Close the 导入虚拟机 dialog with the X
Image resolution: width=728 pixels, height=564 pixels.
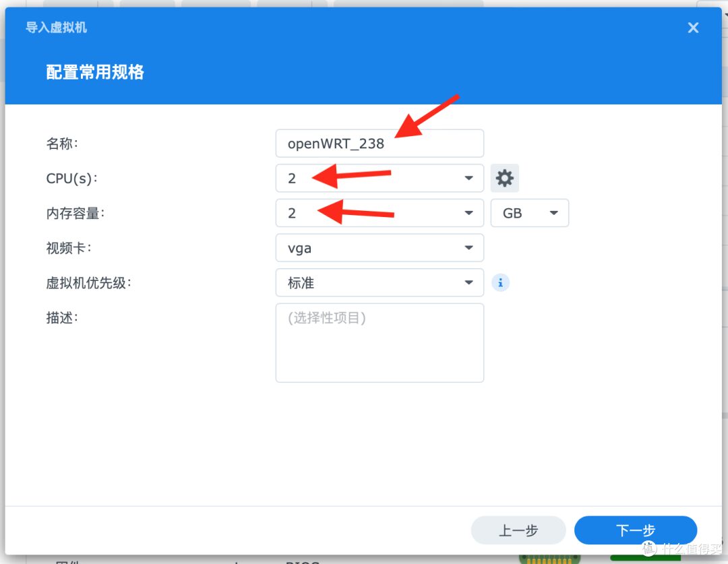pos(693,28)
